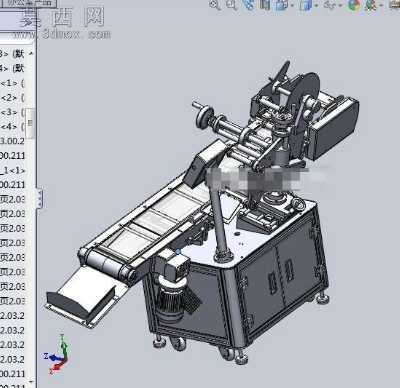
Task: Select the tree row showing "3.00.2"
Action: coord(12,141)
